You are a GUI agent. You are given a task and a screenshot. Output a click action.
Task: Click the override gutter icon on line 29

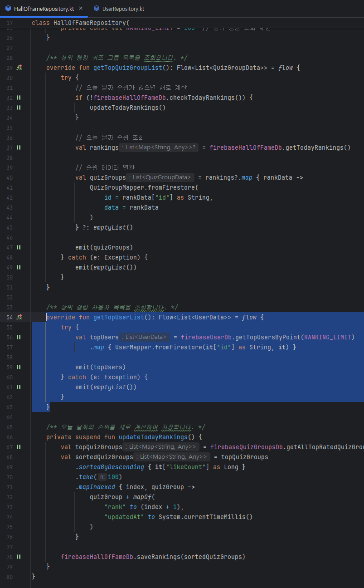pyautogui.click(x=19, y=68)
